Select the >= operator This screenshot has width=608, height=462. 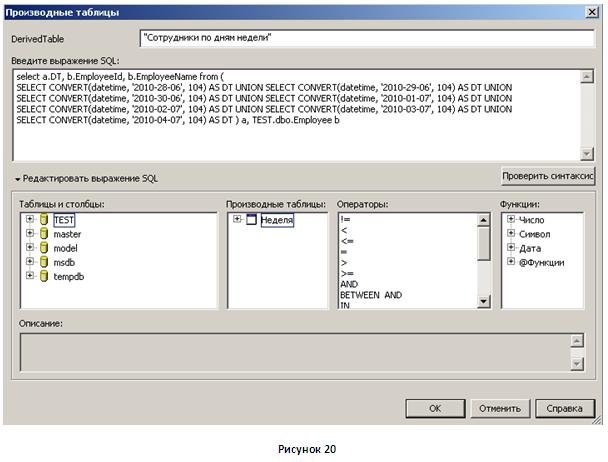coord(347,273)
